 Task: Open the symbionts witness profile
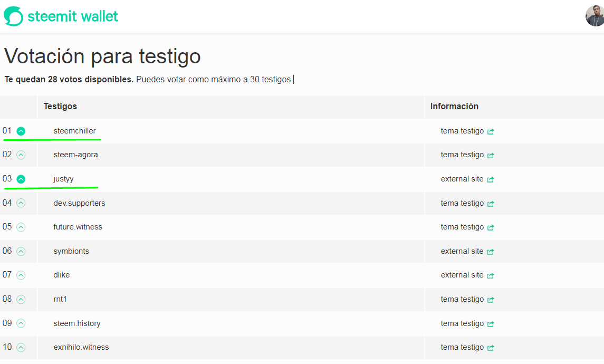tap(71, 251)
